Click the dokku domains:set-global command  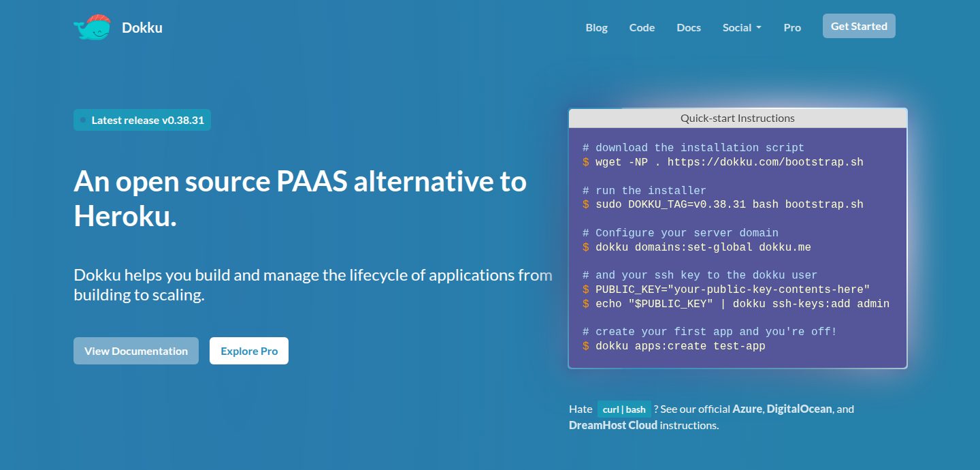coord(697,247)
